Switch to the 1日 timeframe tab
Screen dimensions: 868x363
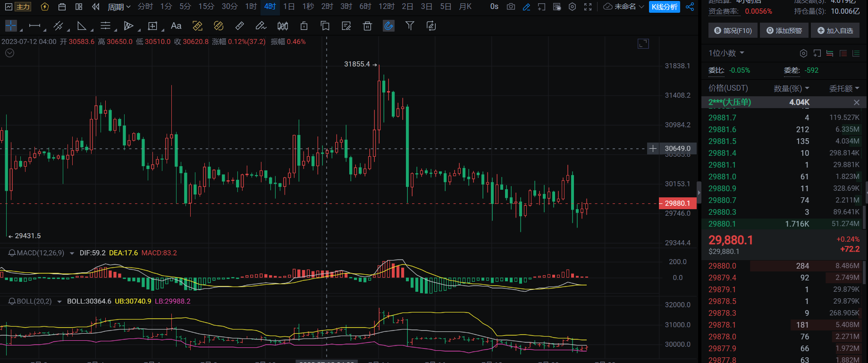(289, 7)
